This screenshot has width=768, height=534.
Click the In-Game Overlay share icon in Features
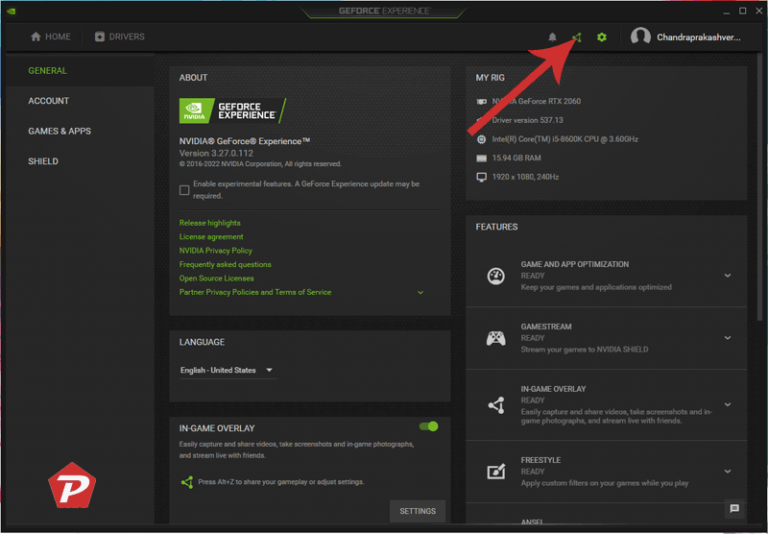(x=496, y=405)
